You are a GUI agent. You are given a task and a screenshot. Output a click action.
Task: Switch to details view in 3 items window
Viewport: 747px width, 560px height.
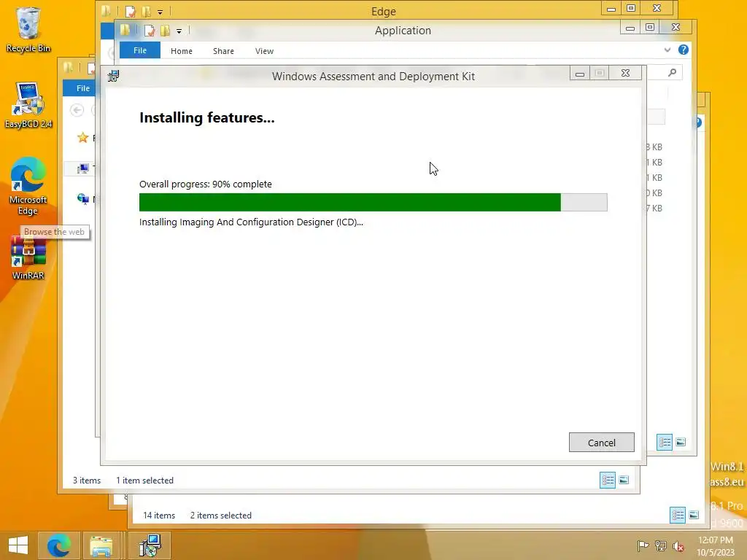pos(608,480)
